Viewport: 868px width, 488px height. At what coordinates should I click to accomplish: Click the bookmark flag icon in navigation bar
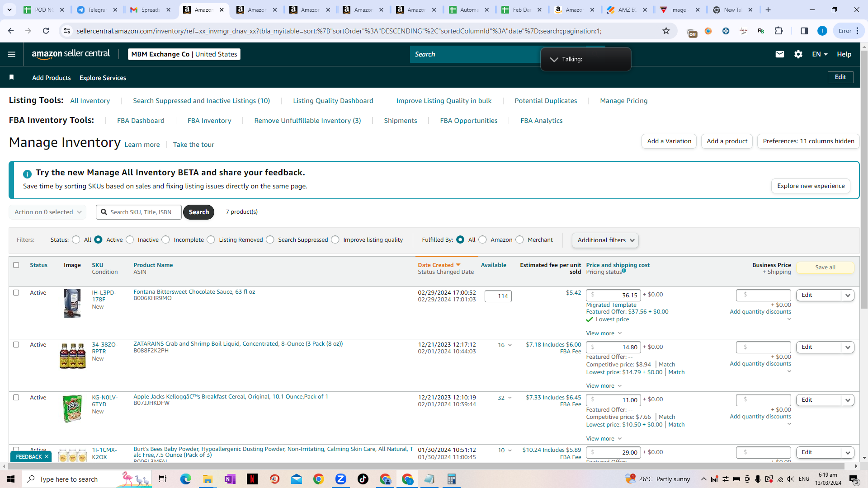(12, 77)
